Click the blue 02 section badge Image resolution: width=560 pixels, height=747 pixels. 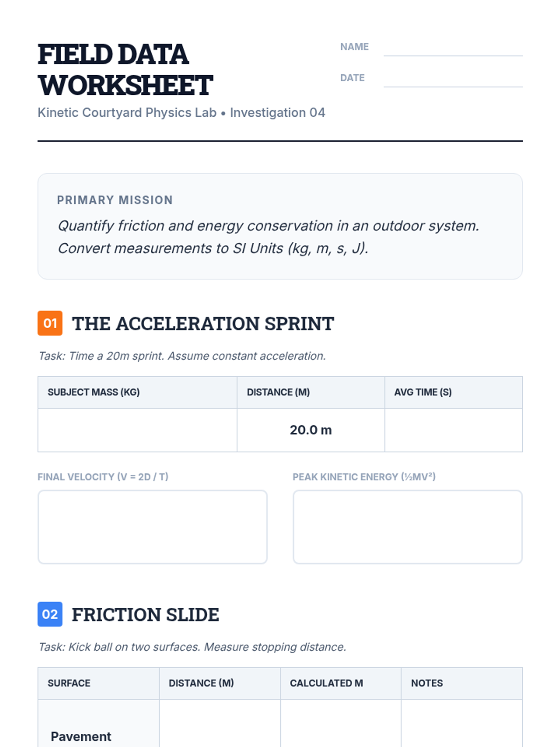click(x=50, y=614)
